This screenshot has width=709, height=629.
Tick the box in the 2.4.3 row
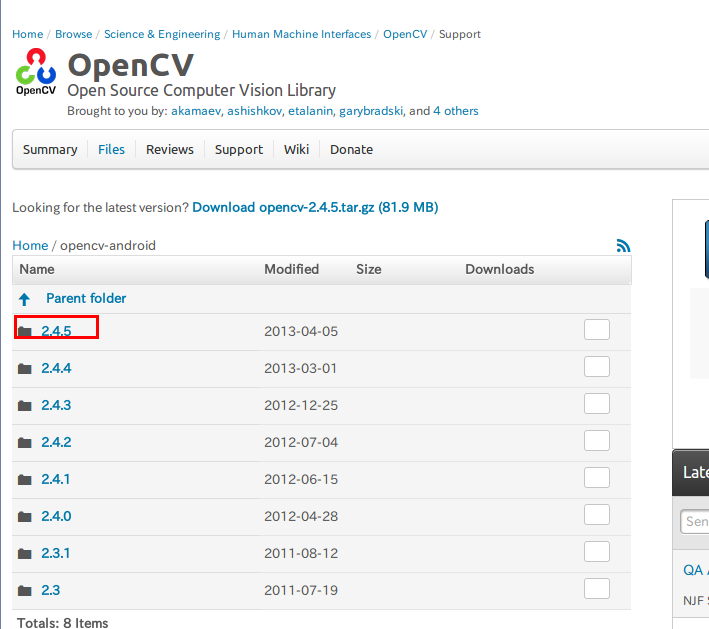[x=596, y=403]
